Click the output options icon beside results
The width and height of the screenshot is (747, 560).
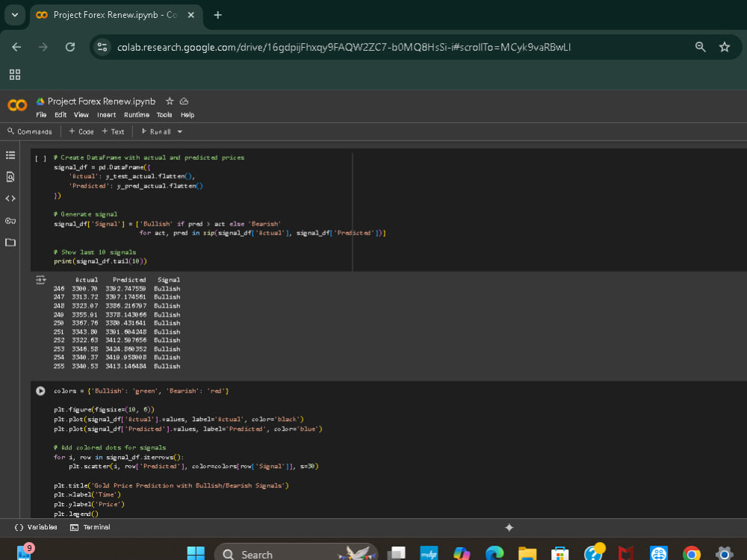pyautogui.click(x=41, y=280)
